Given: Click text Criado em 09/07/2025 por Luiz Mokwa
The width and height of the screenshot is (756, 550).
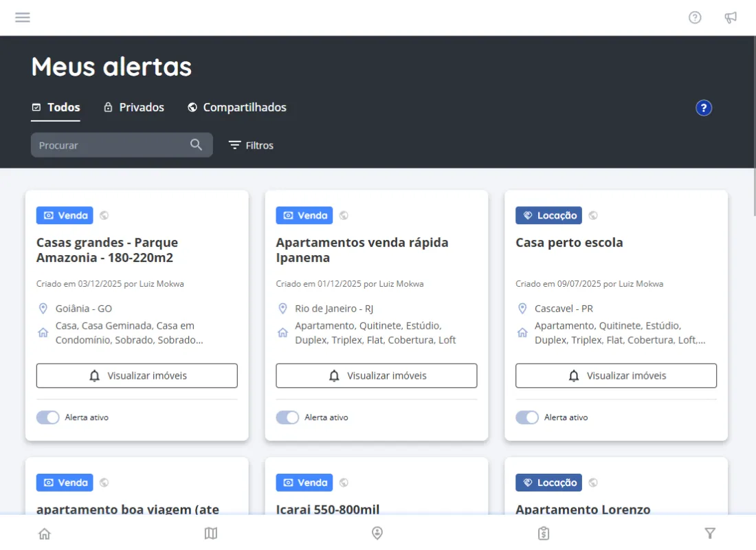Looking at the screenshot, I should pos(589,284).
